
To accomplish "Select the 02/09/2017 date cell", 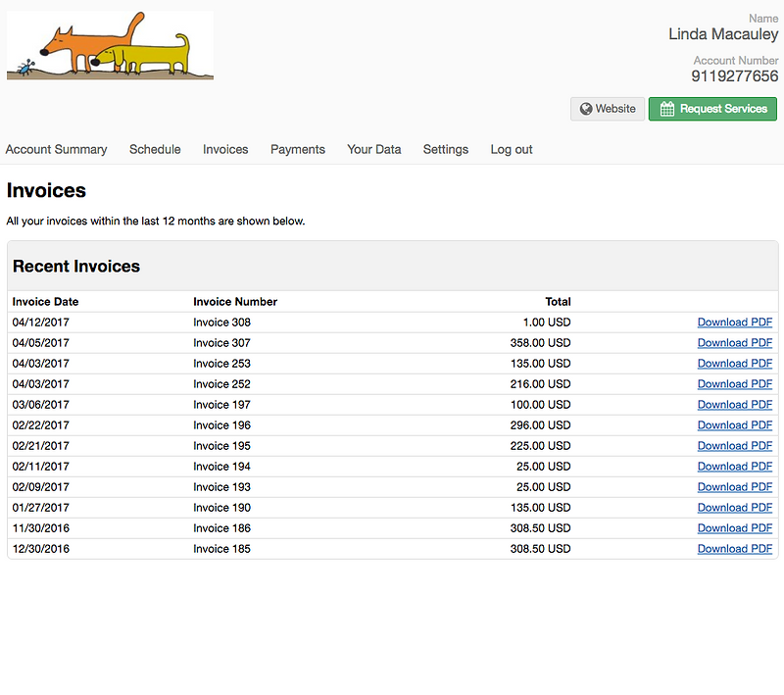I will tap(41, 487).
